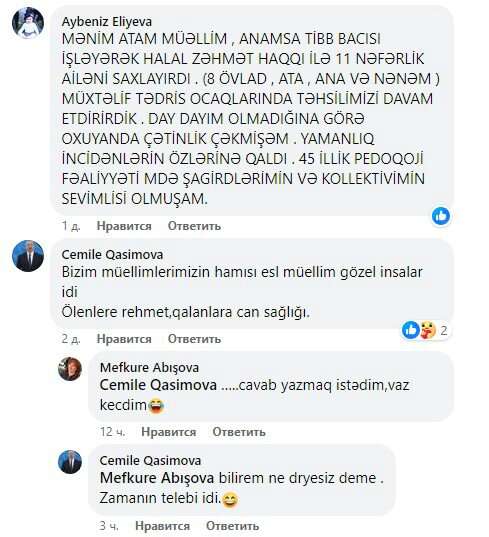Viewport: 489px width, 537px height.
Task: Open Mefkure Abışova's profile avatar
Action: [70, 369]
